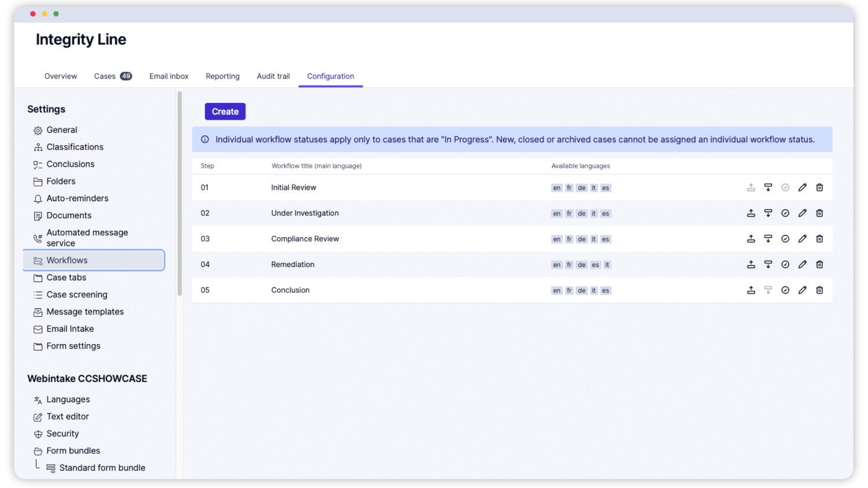The image size is (868, 488).
Task: Delete the Compliance Review workflow
Action: click(819, 239)
